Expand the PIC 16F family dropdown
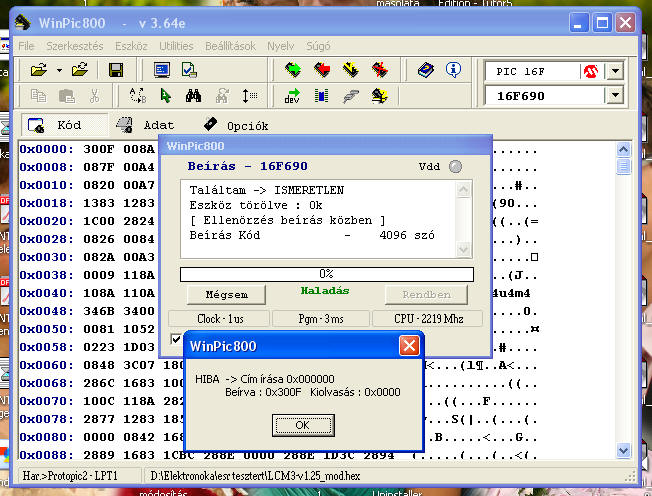This screenshot has width=652, height=496. click(x=615, y=71)
